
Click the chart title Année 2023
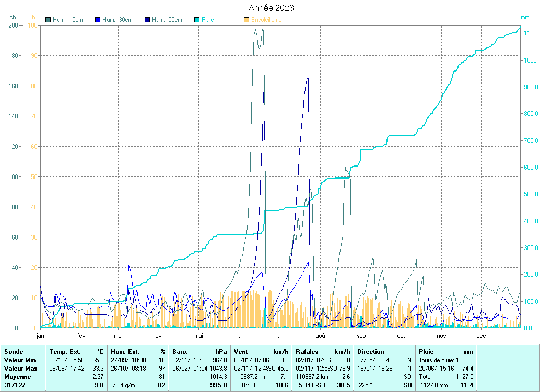tap(270, 8)
